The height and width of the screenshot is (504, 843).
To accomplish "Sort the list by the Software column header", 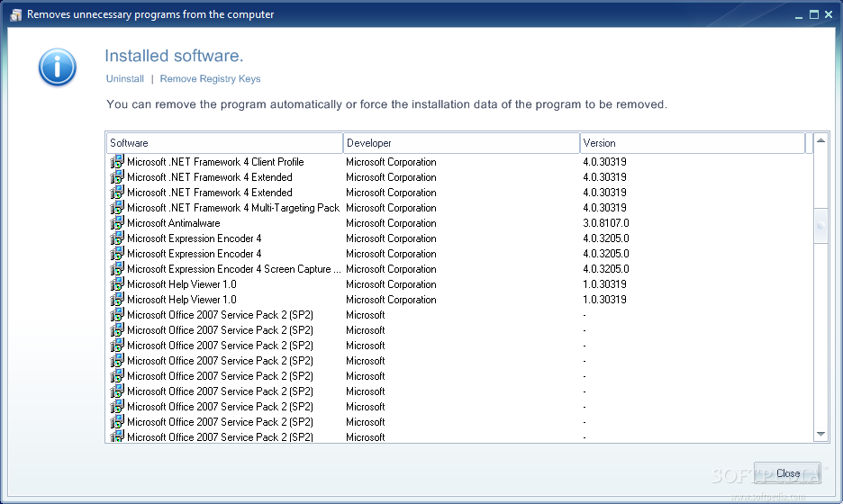I will click(224, 143).
